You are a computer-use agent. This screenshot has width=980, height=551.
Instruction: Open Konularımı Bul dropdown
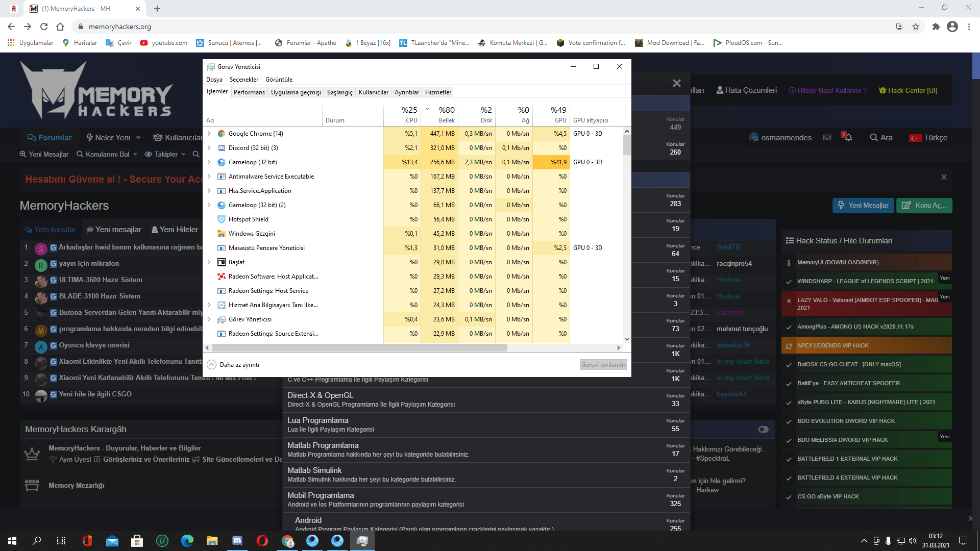coord(107,154)
